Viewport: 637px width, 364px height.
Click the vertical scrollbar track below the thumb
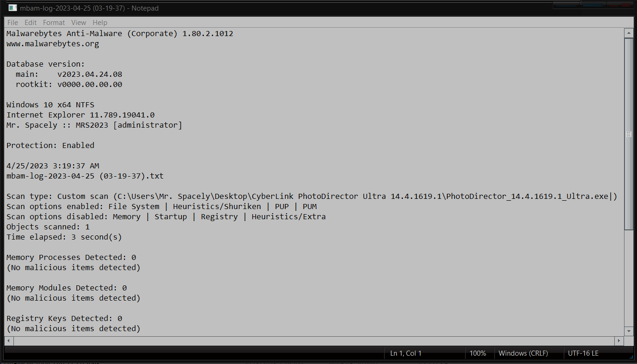[629, 278]
